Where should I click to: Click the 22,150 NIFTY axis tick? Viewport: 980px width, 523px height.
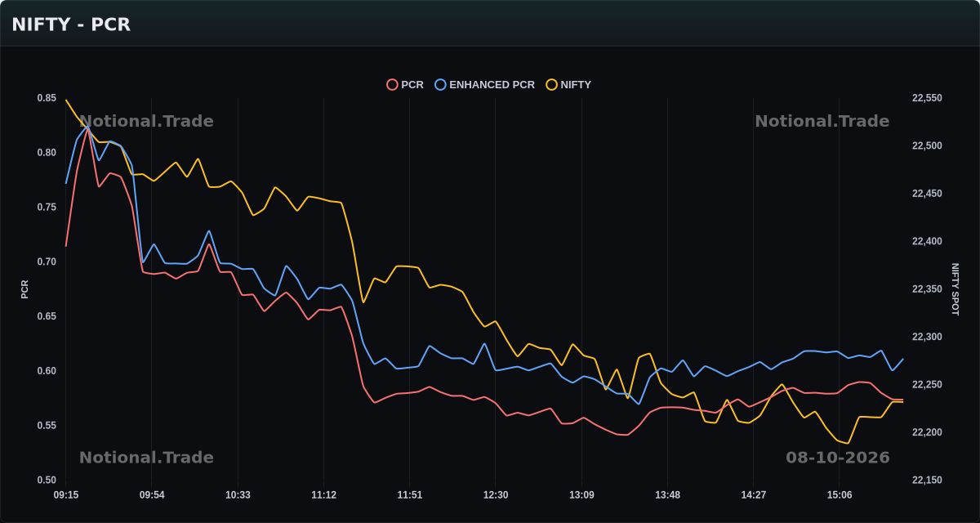coord(927,481)
